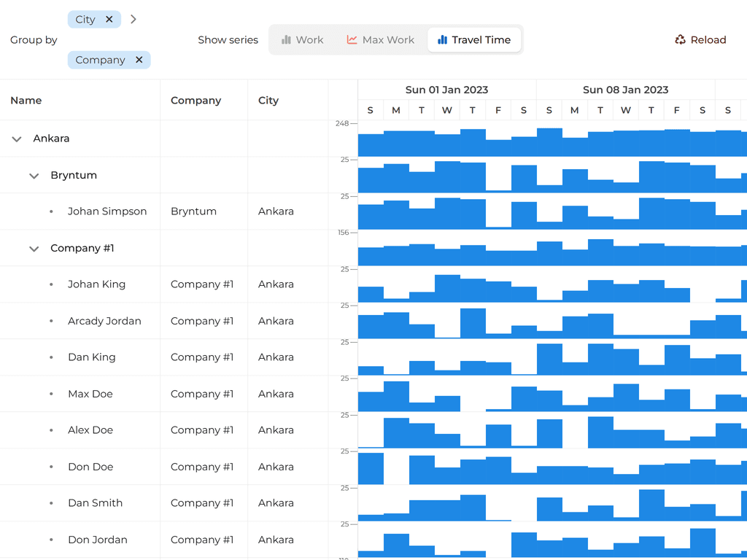Click the Sun 08 Jan 2023 week header
This screenshot has height=560, width=747.
click(626, 89)
